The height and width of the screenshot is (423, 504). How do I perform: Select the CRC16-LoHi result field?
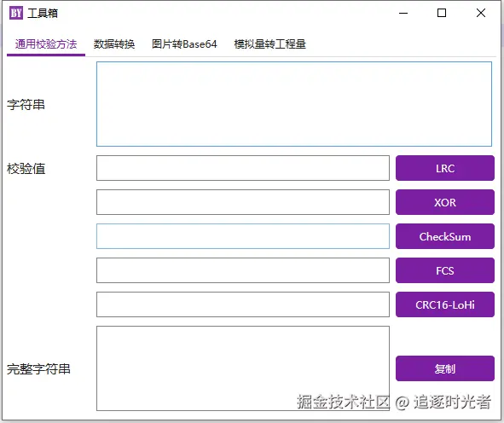243,304
